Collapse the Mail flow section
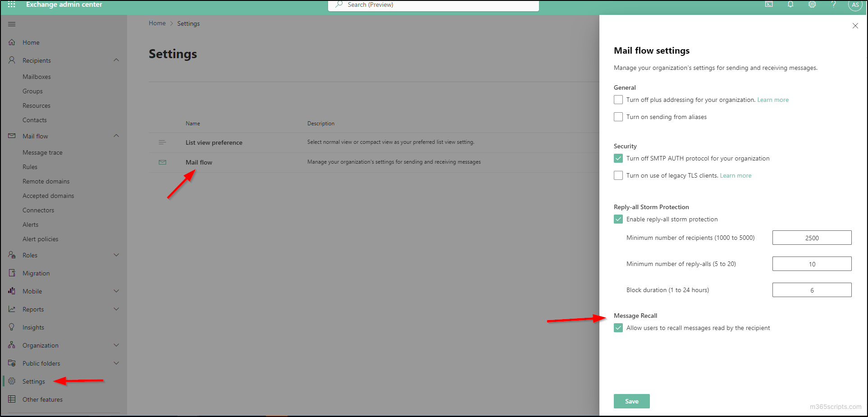868x417 pixels. (116, 136)
